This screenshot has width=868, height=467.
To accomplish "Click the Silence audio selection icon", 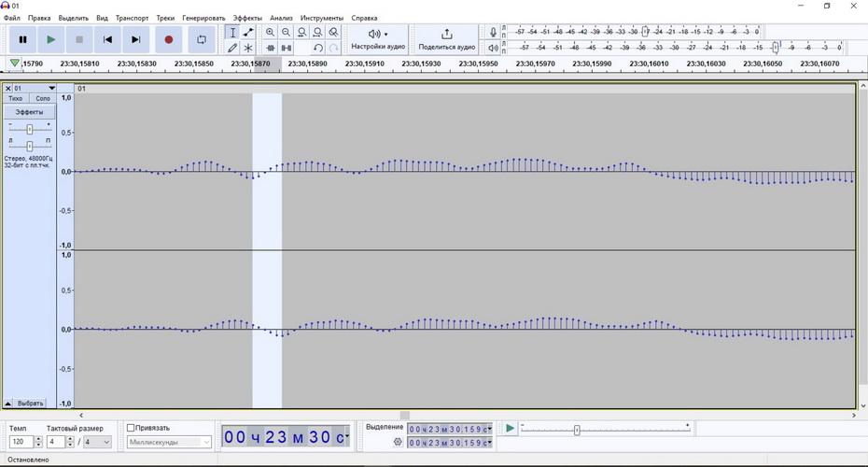I will coord(286,48).
